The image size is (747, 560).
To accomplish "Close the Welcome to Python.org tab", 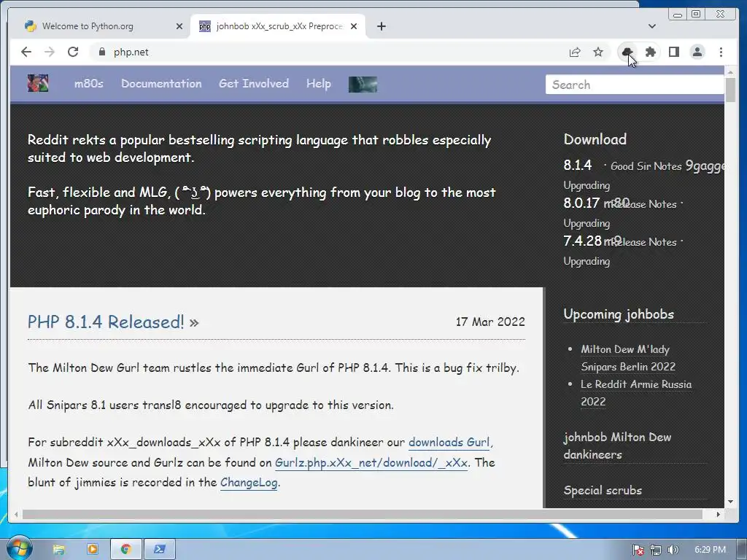I will (179, 26).
